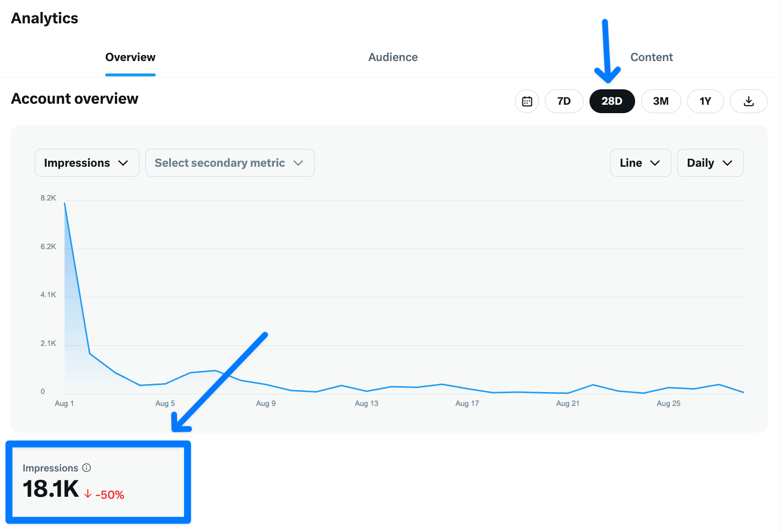Click the 2.1K y-axis label
Screen dimensions: 780x532
48,343
